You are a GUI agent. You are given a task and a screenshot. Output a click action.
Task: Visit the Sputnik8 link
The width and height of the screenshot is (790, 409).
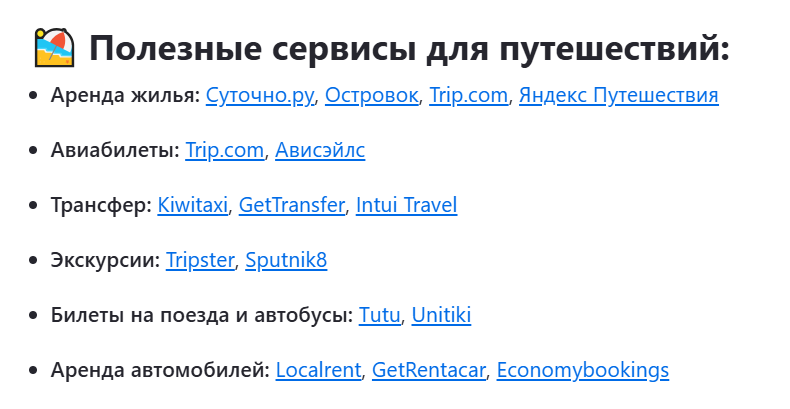286,260
